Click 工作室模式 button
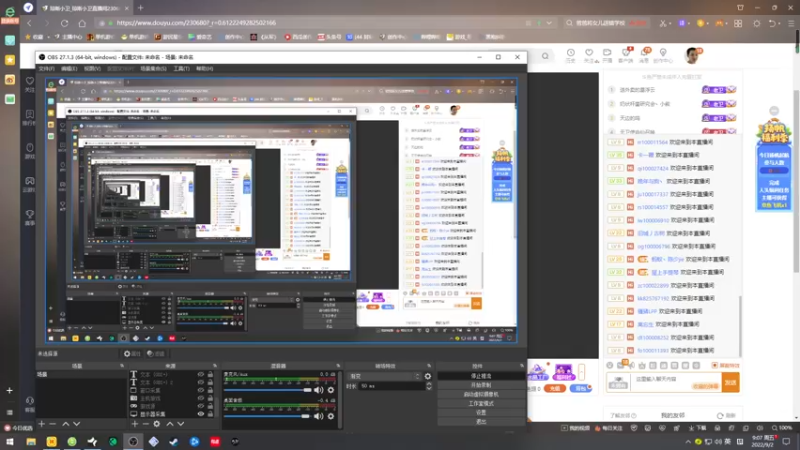The height and width of the screenshot is (450, 800). [481, 404]
